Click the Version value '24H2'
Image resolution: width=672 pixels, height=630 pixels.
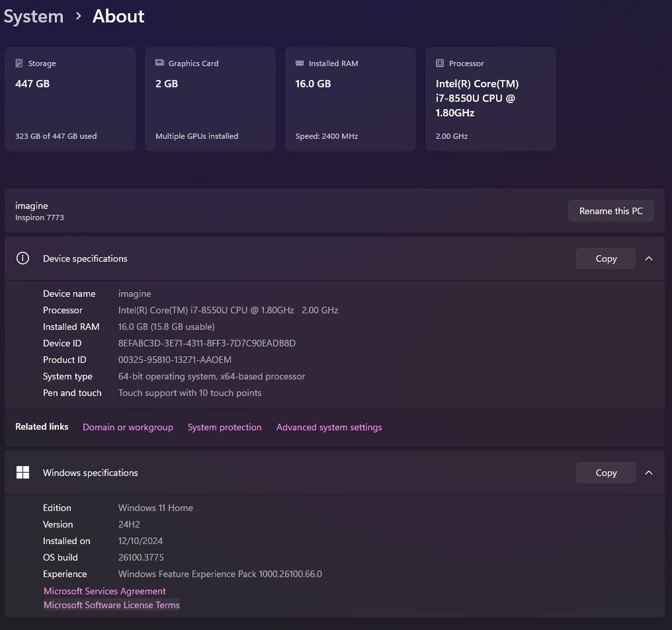point(129,524)
